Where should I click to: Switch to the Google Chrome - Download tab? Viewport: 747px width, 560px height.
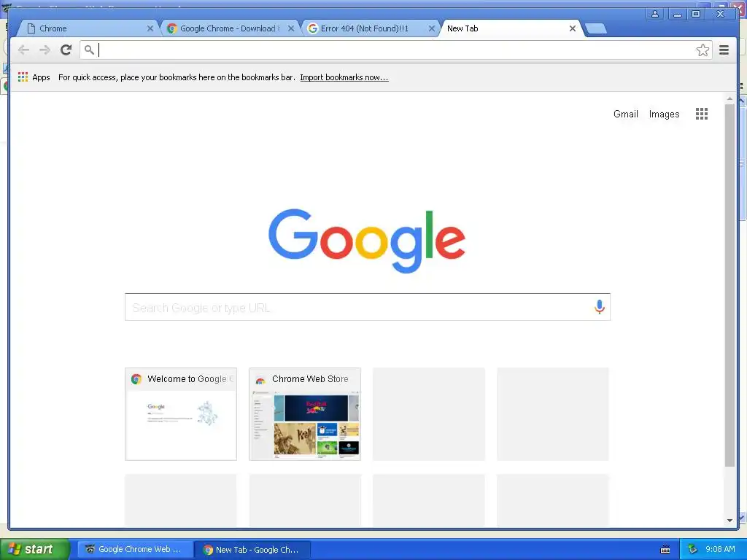[230, 28]
